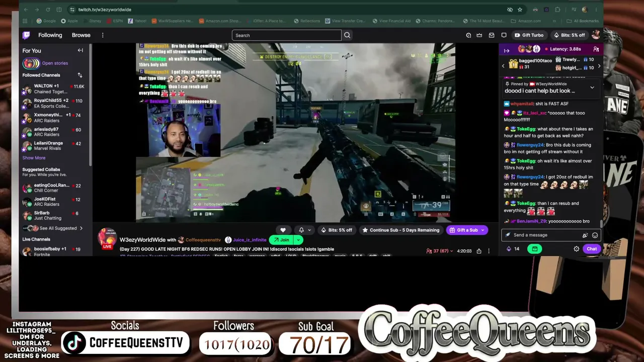This screenshot has height=362, width=644.
Task: Click the purple Chat send button
Action: click(592, 249)
